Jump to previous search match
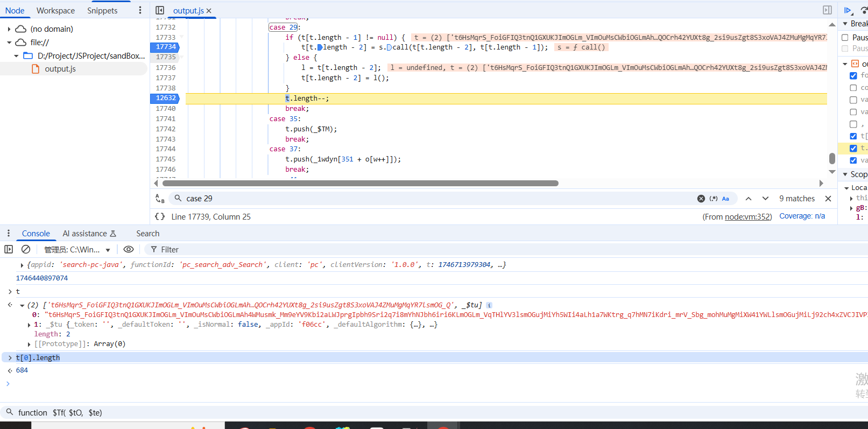The image size is (868, 429). pyautogui.click(x=748, y=199)
